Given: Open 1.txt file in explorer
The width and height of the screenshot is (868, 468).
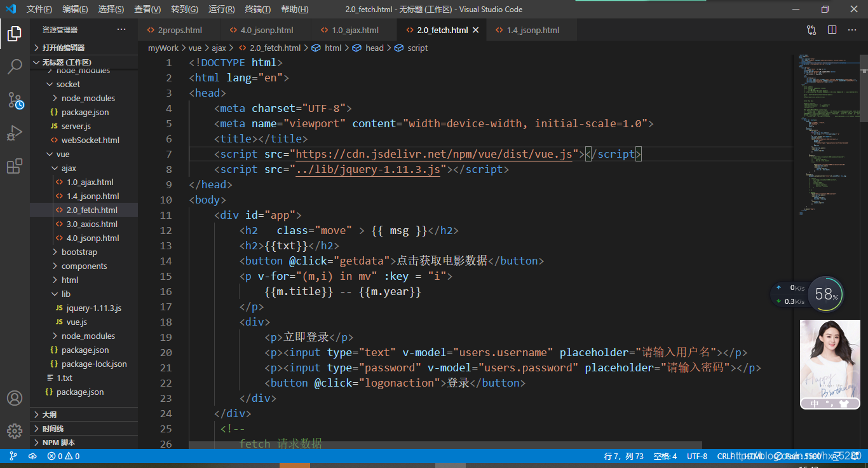Looking at the screenshot, I should (x=64, y=378).
